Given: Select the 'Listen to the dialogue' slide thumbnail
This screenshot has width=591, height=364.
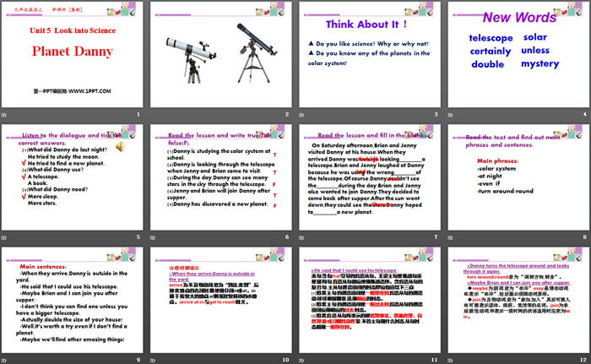Looking at the screenshot, I should [x=72, y=177].
